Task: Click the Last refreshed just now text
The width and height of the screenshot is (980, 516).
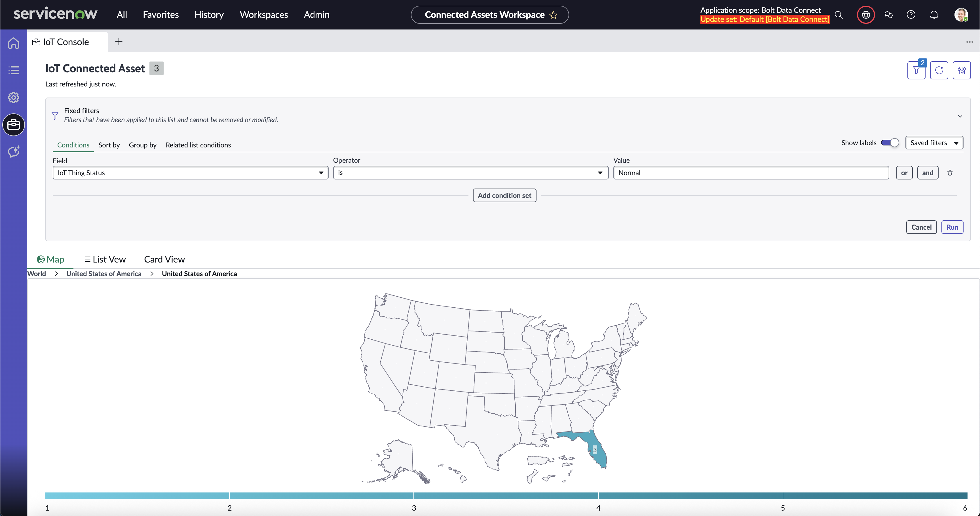Action: (81, 84)
